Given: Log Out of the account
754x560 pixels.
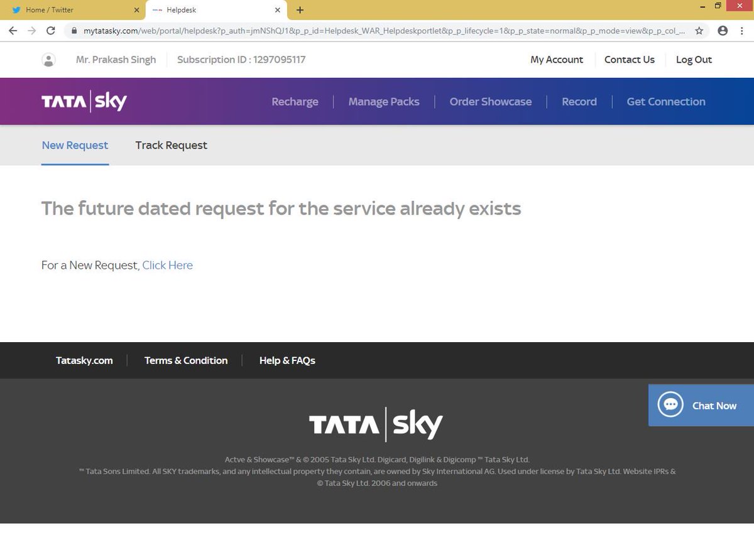Looking at the screenshot, I should (694, 60).
